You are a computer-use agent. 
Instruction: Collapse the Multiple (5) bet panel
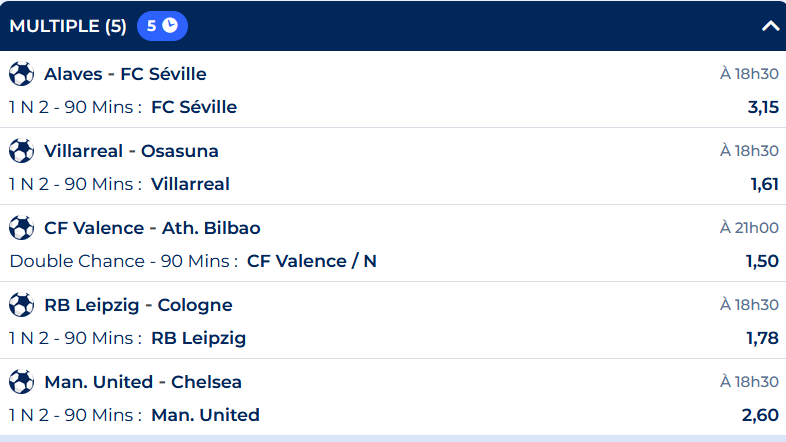770,26
